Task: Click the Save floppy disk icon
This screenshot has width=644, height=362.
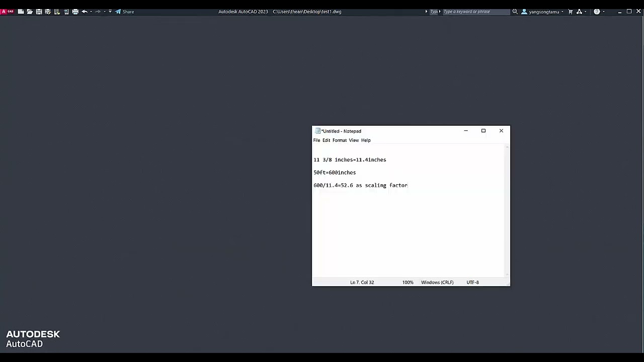Action: point(39,12)
